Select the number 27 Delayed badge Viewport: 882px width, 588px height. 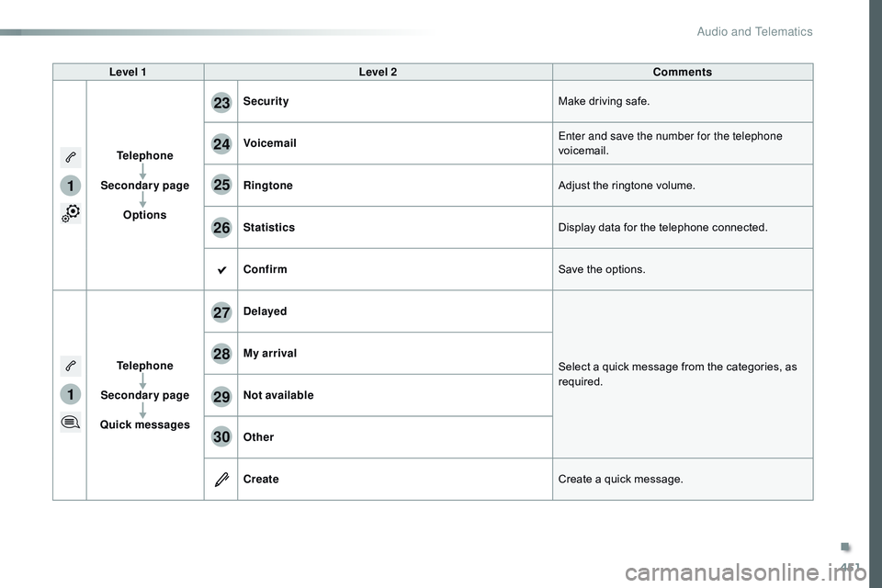pos(221,311)
